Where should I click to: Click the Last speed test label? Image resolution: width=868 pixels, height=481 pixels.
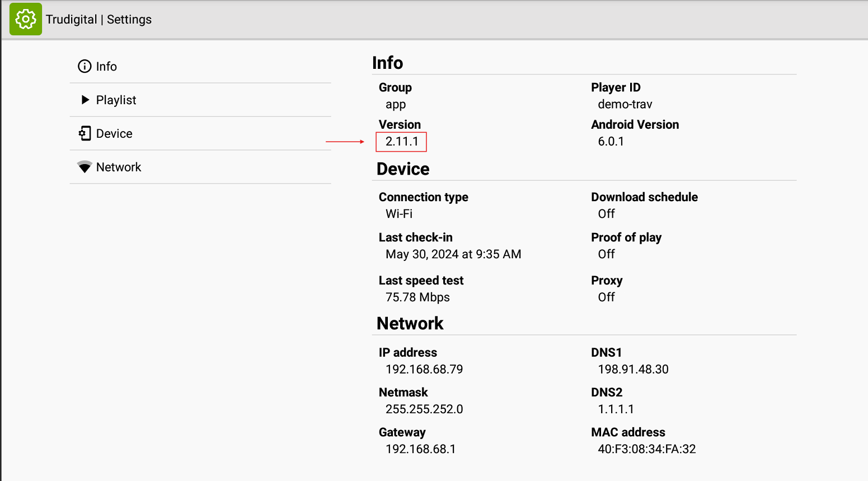click(x=421, y=281)
